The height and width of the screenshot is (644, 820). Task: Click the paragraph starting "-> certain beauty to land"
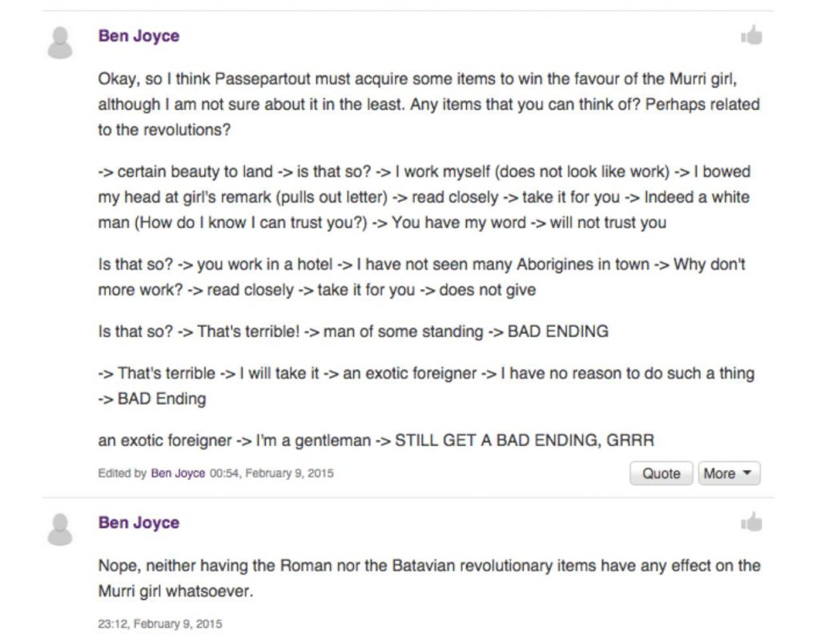pyautogui.click(x=424, y=197)
